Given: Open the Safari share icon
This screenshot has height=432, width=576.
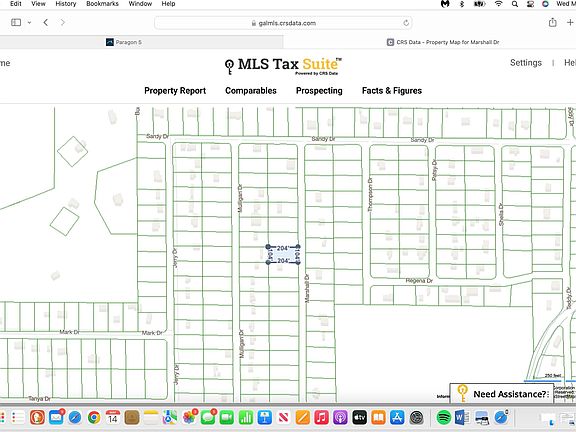Looking at the screenshot, I should (x=552, y=22).
